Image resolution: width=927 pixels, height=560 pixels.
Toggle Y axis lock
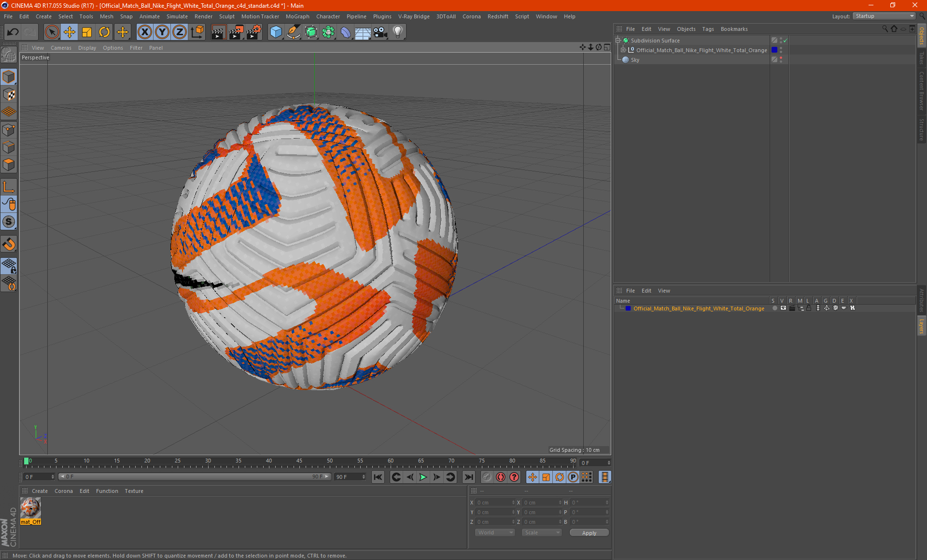(162, 32)
